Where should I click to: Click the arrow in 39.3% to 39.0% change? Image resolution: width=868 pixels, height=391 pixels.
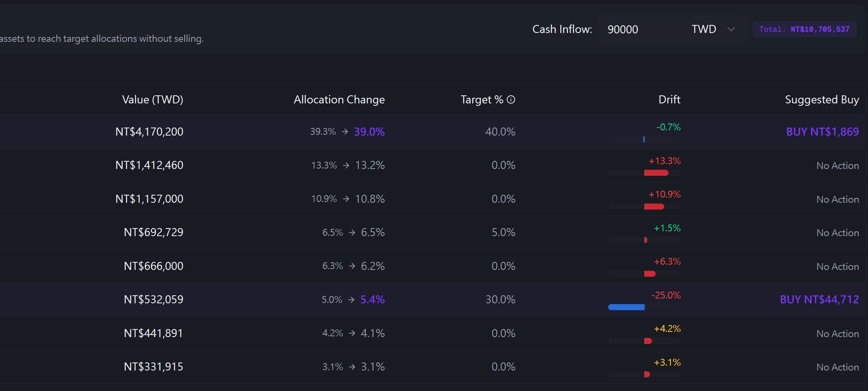[345, 132]
